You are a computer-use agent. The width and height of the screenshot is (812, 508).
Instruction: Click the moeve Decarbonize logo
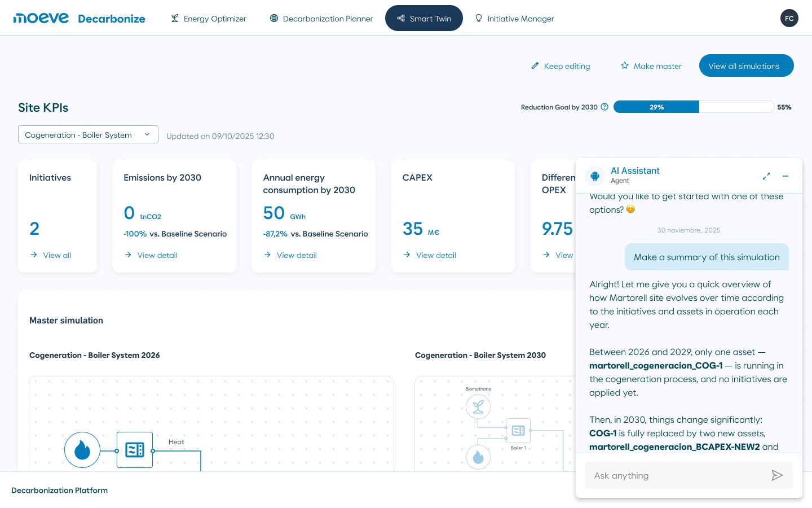tap(79, 19)
